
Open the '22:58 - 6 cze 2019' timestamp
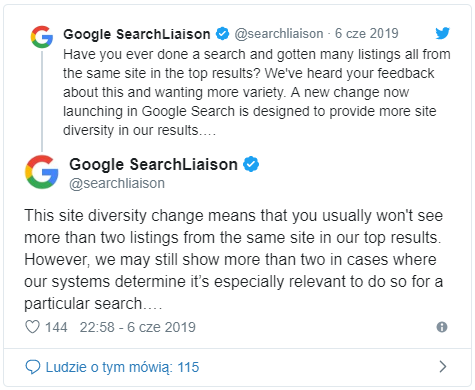137,327
